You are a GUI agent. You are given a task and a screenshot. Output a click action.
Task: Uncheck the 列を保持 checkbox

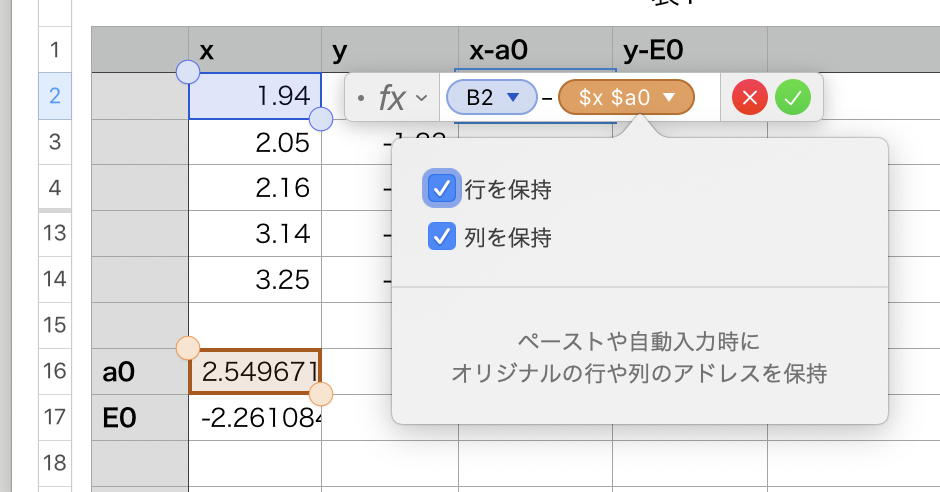pos(442,237)
